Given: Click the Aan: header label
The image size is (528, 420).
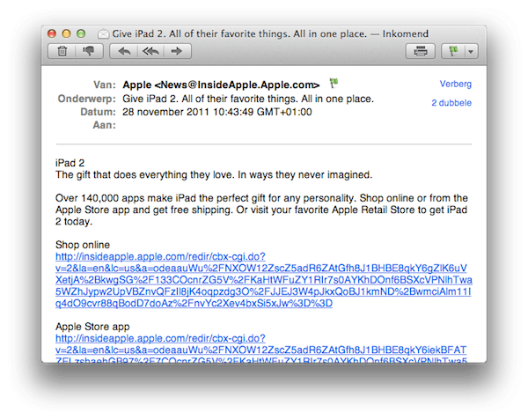Looking at the screenshot, I should tap(104, 125).
